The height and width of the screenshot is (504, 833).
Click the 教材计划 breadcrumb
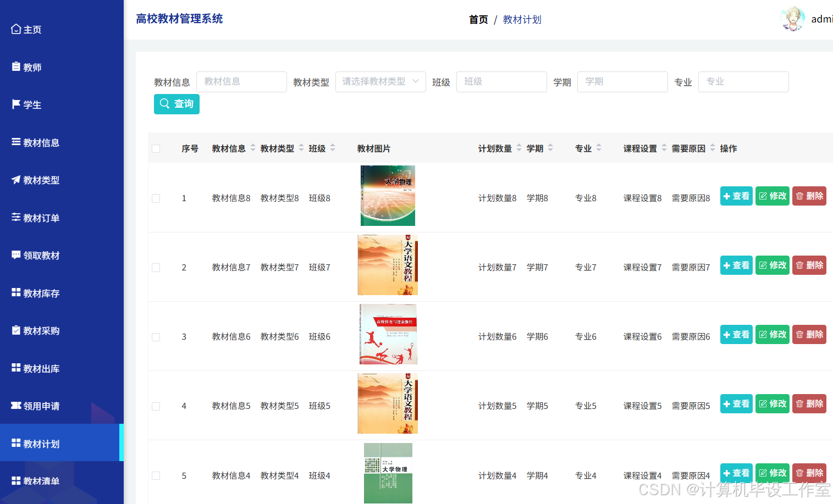click(x=522, y=20)
